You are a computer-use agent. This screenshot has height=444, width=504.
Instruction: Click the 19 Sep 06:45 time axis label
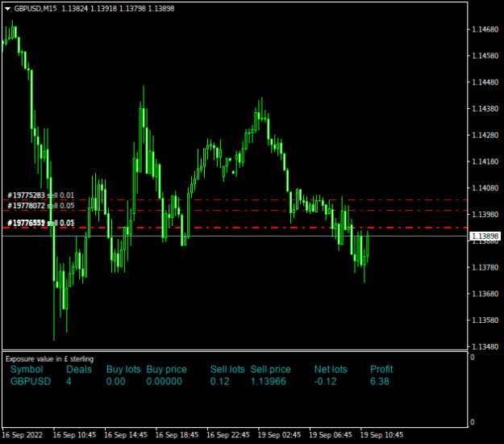331,435
